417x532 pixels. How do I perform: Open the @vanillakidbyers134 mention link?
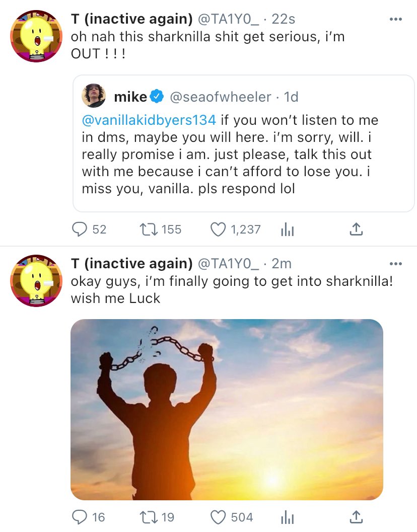click(x=149, y=120)
